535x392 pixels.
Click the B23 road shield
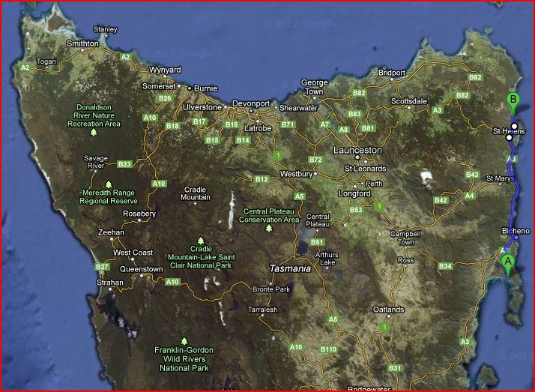[124, 164]
